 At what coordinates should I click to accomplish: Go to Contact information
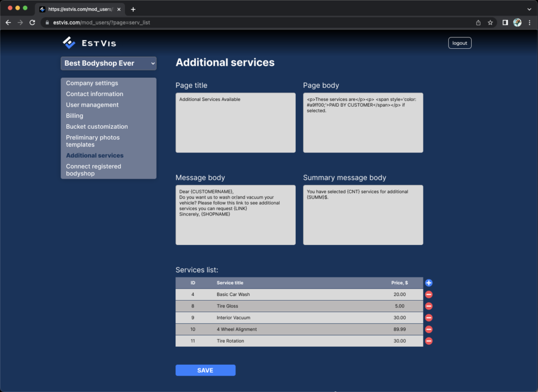[x=95, y=94]
